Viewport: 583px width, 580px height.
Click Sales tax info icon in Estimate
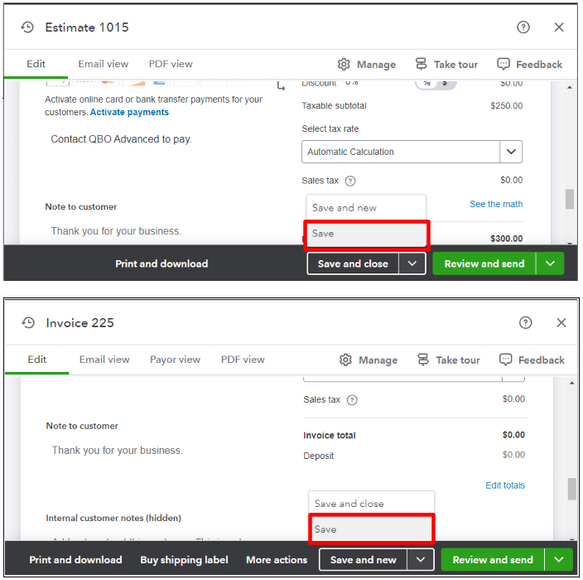[x=350, y=181]
